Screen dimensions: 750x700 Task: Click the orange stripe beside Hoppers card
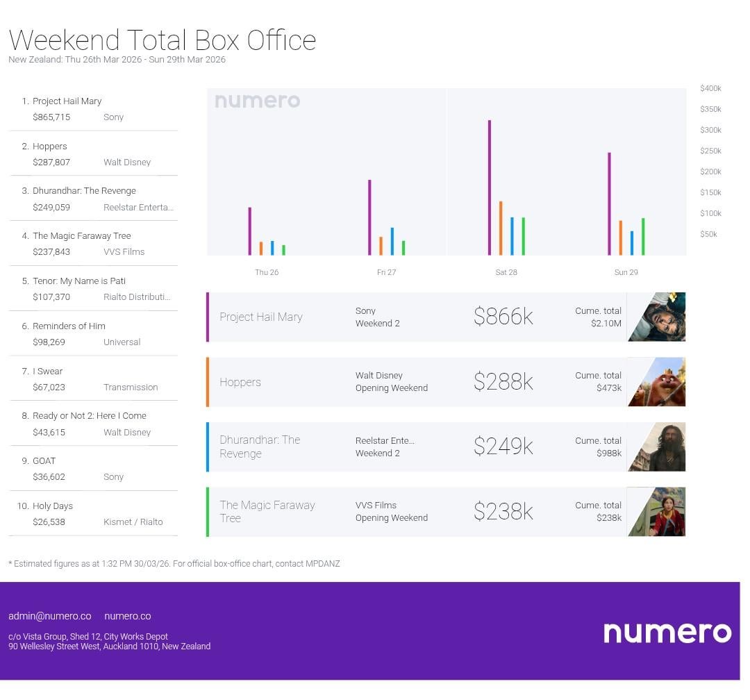pyautogui.click(x=208, y=382)
